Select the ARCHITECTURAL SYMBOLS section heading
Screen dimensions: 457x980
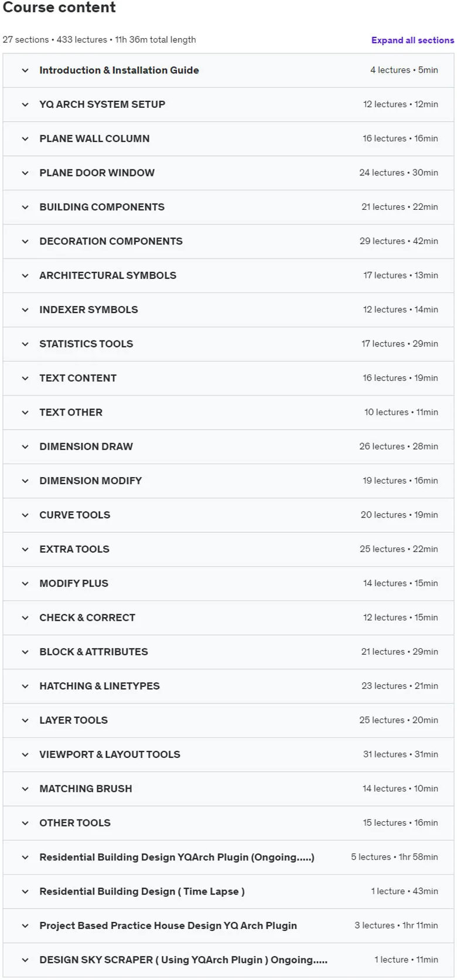tap(108, 275)
